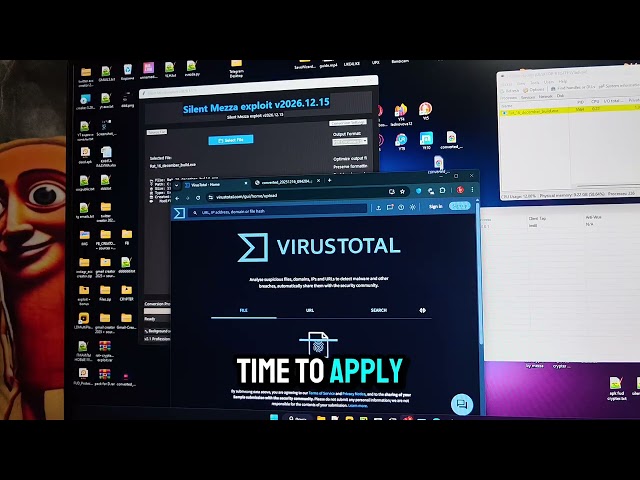
Task: Open the Terms of Service link
Action: 324,393
